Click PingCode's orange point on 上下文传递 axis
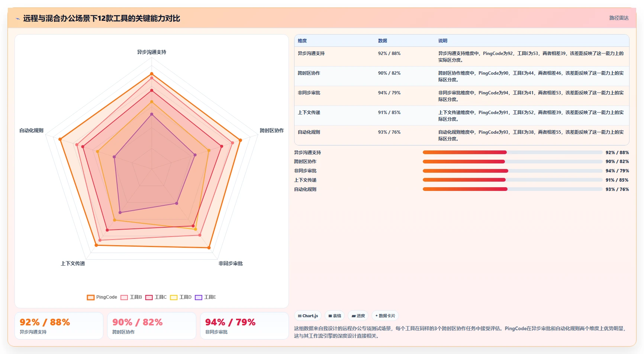Viewport: 644px width, 354px height. coord(96,245)
